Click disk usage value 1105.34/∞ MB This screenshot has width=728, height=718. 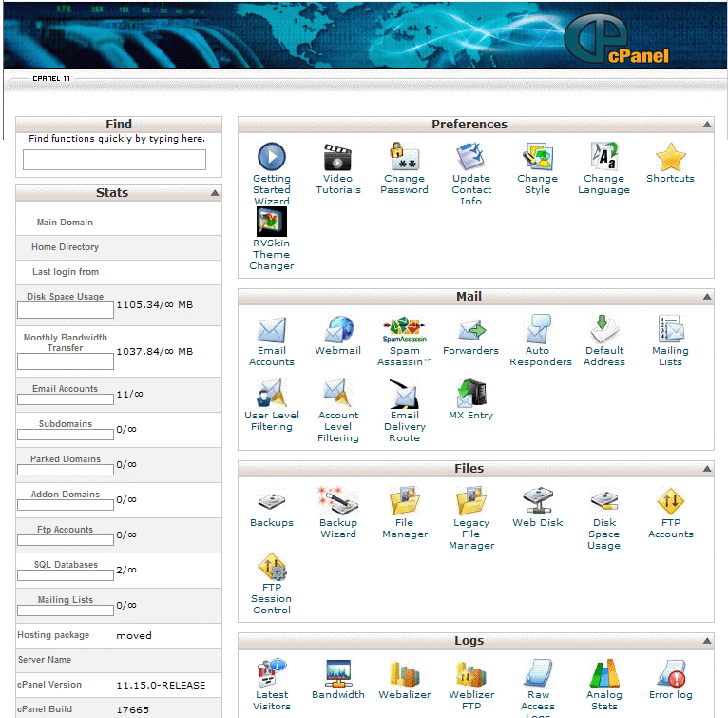pos(154,305)
